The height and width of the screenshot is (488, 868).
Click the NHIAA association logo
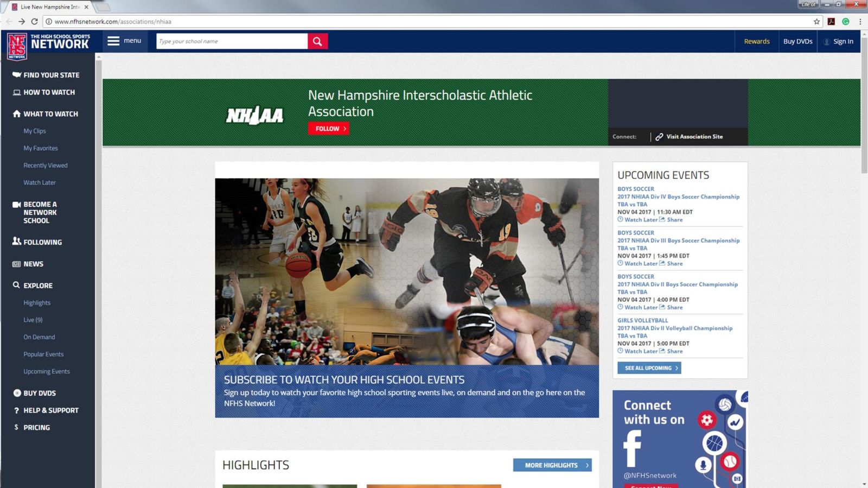coord(254,115)
